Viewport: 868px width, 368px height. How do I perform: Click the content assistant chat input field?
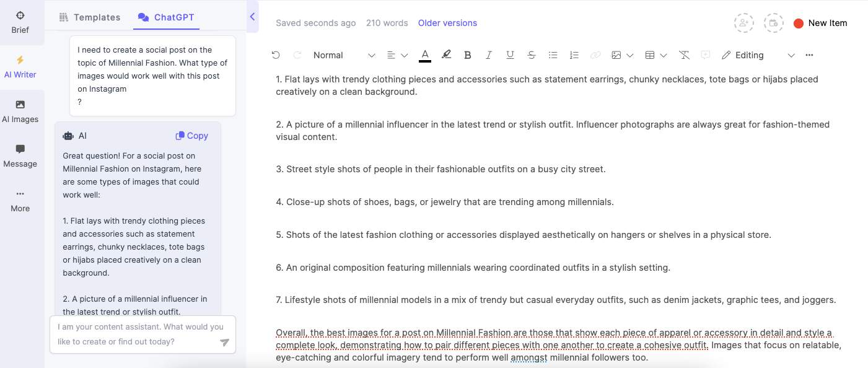click(136, 334)
